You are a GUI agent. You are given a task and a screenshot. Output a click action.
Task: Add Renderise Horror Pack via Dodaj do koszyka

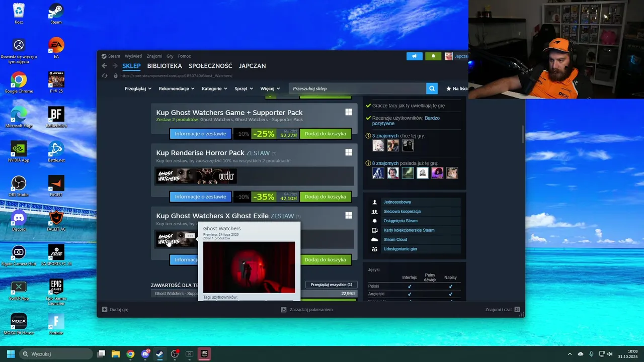click(326, 197)
